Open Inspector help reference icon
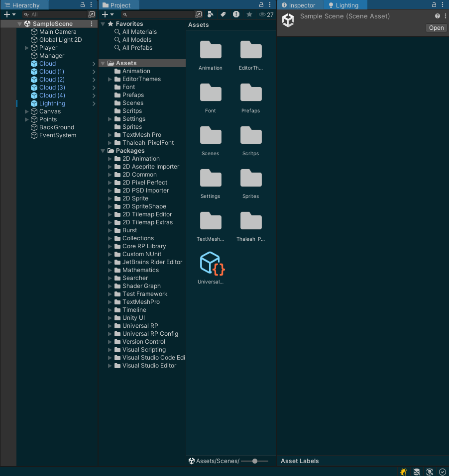Image resolution: width=449 pixels, height=476 pixels. (x=438, y=16)
